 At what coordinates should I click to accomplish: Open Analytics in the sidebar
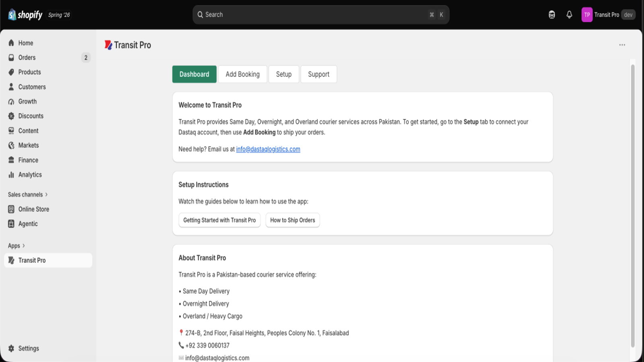click(48, 175)
